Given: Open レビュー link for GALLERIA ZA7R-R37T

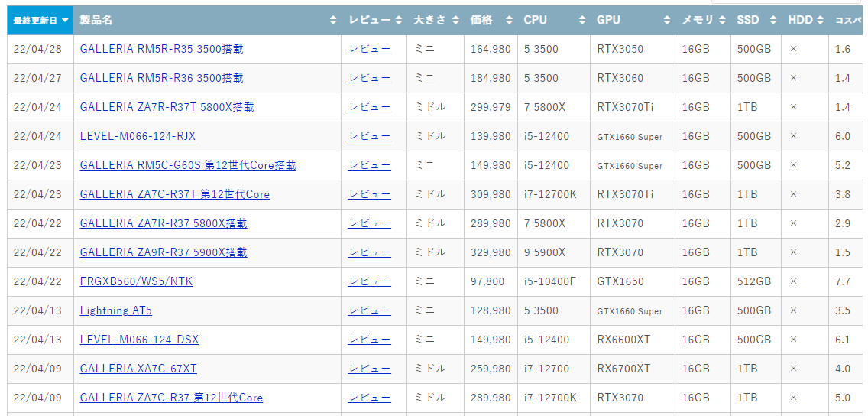Looking at the screenshot, I should 369,107.
